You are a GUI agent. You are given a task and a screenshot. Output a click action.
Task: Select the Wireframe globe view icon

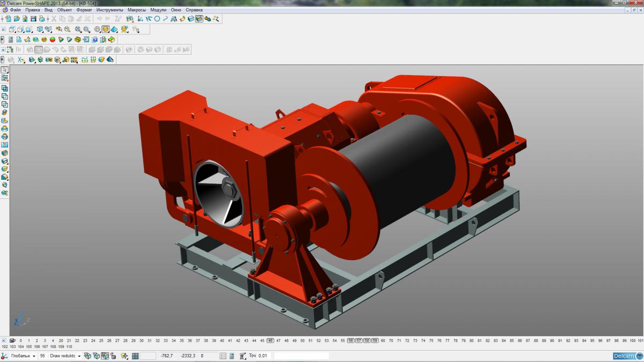click(97, 29)
